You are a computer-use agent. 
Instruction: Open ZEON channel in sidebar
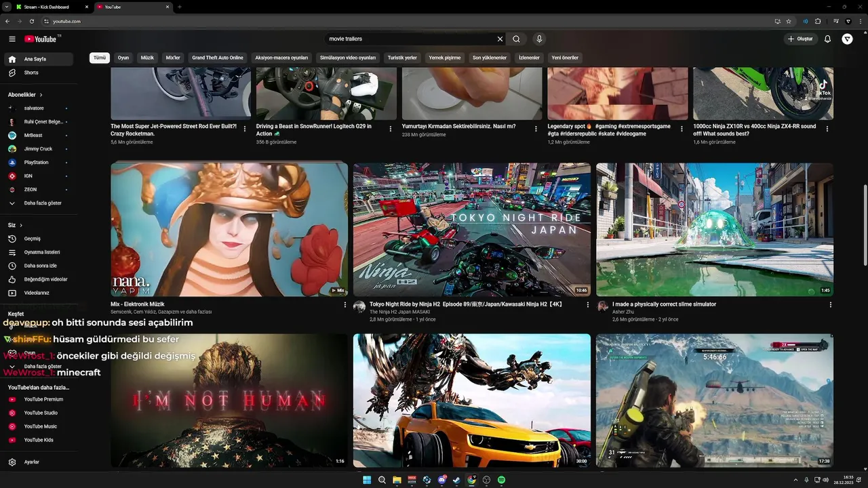pos(37,190)
